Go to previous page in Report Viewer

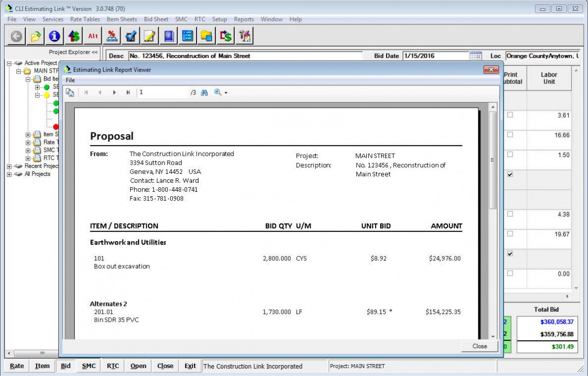[x=100, y=92]
